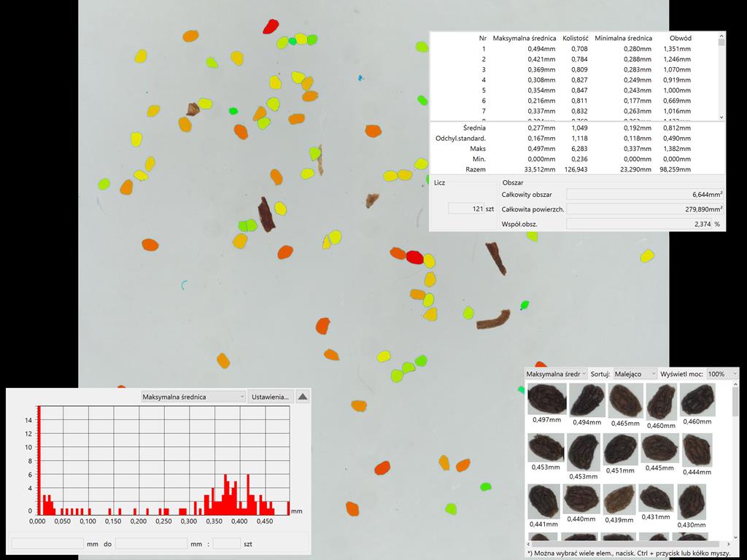Open the Ustawienia settings button
The width and height of the screenshot is (747, 560).
click(x=270, y=397)
